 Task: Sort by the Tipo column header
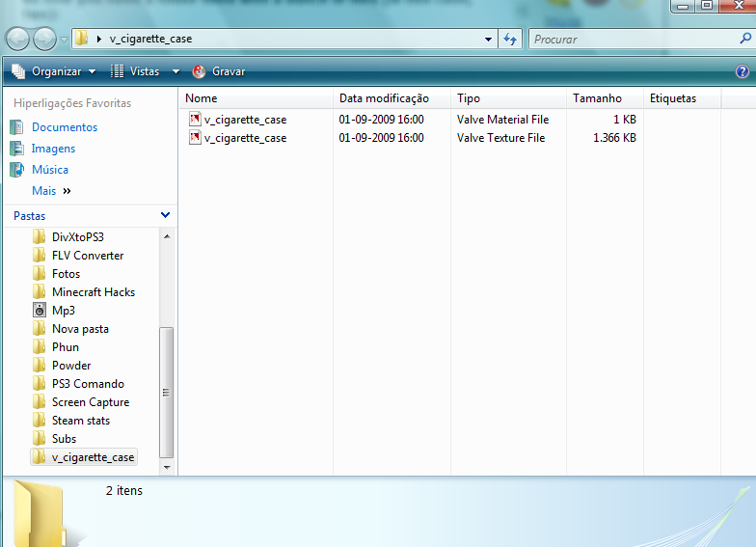508,98
